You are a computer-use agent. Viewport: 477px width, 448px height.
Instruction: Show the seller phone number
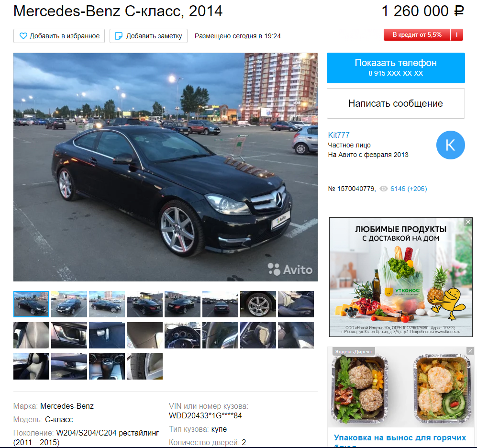[x=396, y=68]
